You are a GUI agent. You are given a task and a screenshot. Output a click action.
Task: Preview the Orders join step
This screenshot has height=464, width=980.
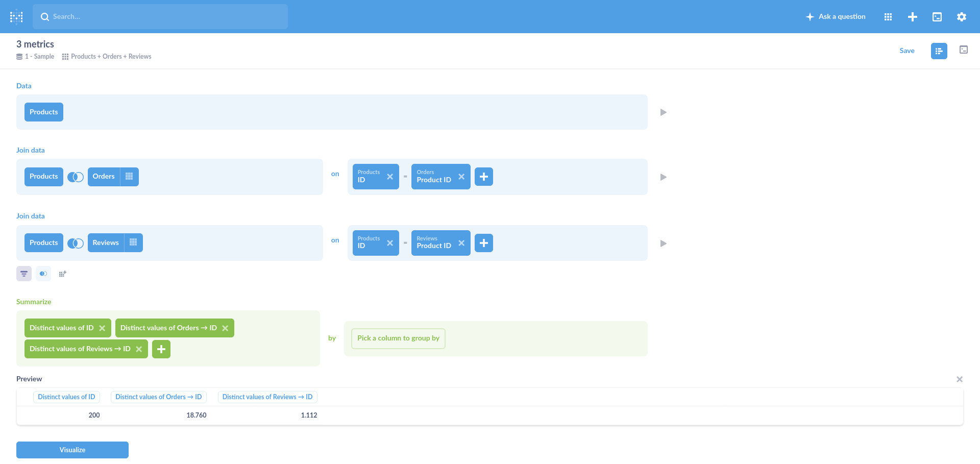click(x=663, y=177)
